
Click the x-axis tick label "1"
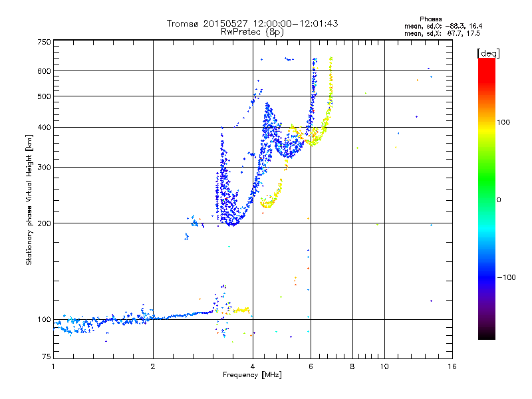(53, 366)
